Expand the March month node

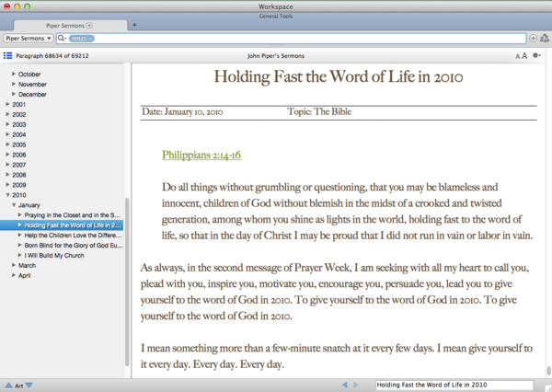(14, 265)
